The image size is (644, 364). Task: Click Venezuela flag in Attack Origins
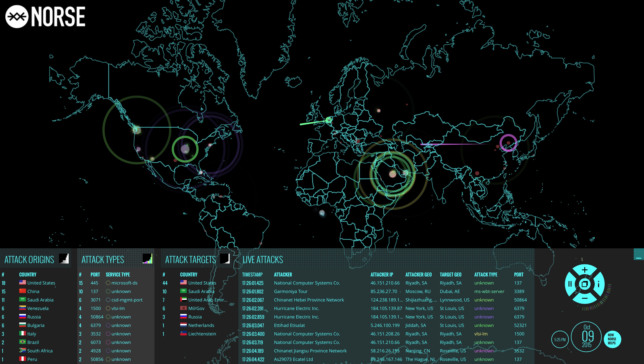pos(23,308)
